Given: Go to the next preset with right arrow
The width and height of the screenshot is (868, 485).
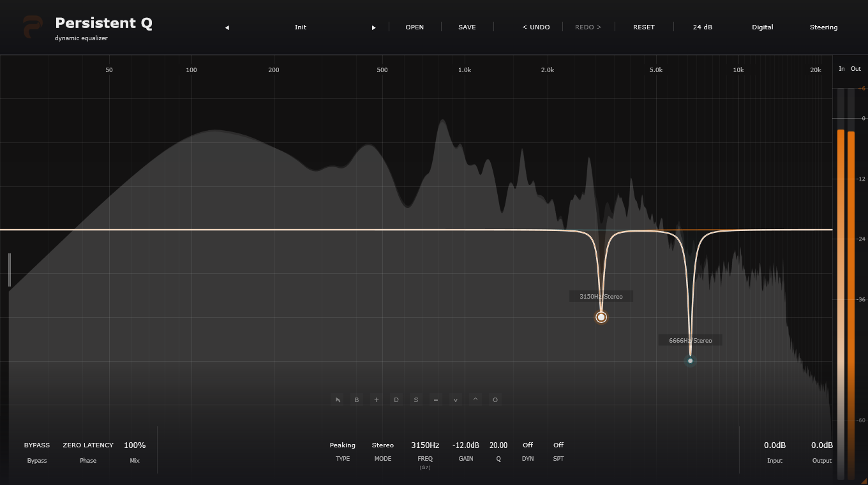Looking at the screenshot, I should click(x=374, y=27).
